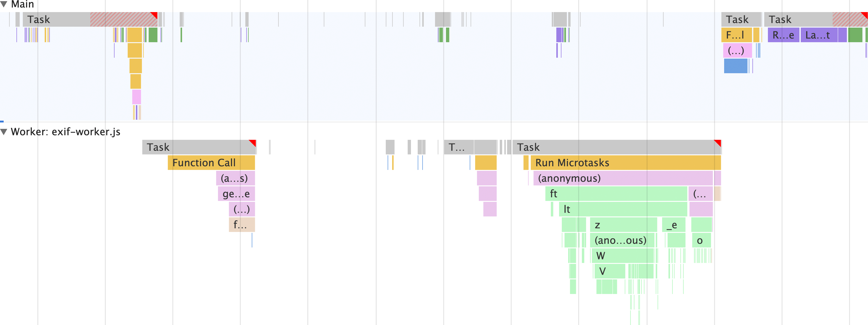Open the Main thread context menu

(x=22, y=4)
